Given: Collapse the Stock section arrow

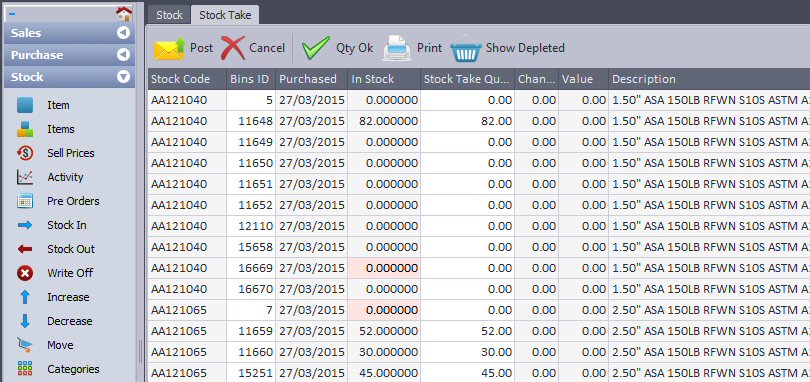Looking at the screenshot, I should coord(123,77).
